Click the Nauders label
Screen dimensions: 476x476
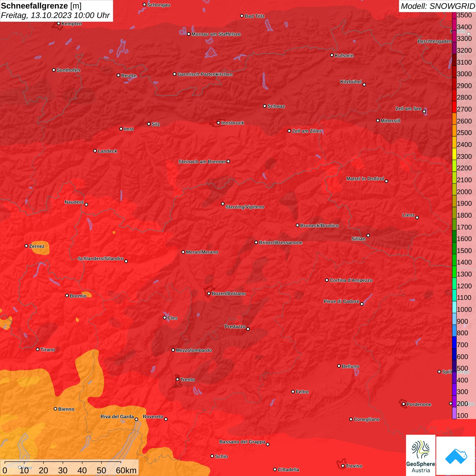point(74,202)
